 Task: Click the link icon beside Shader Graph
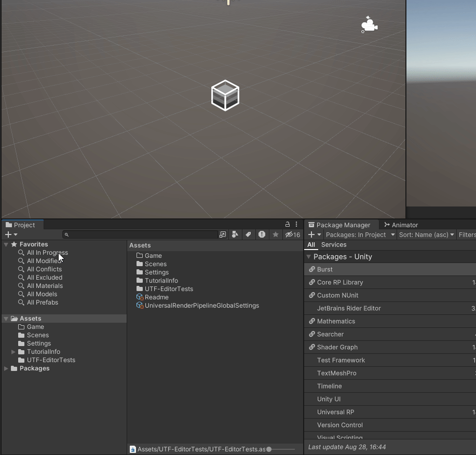pos(312,347)
